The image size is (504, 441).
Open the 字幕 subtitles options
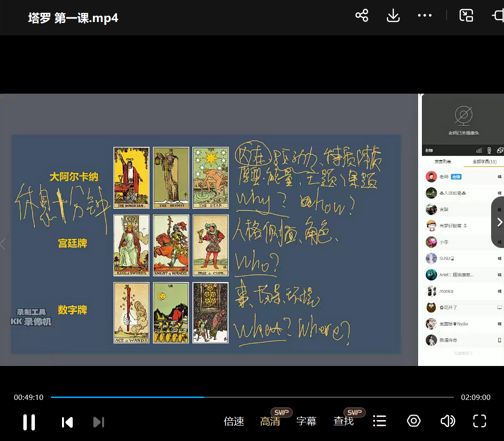[x=306, y=421]
